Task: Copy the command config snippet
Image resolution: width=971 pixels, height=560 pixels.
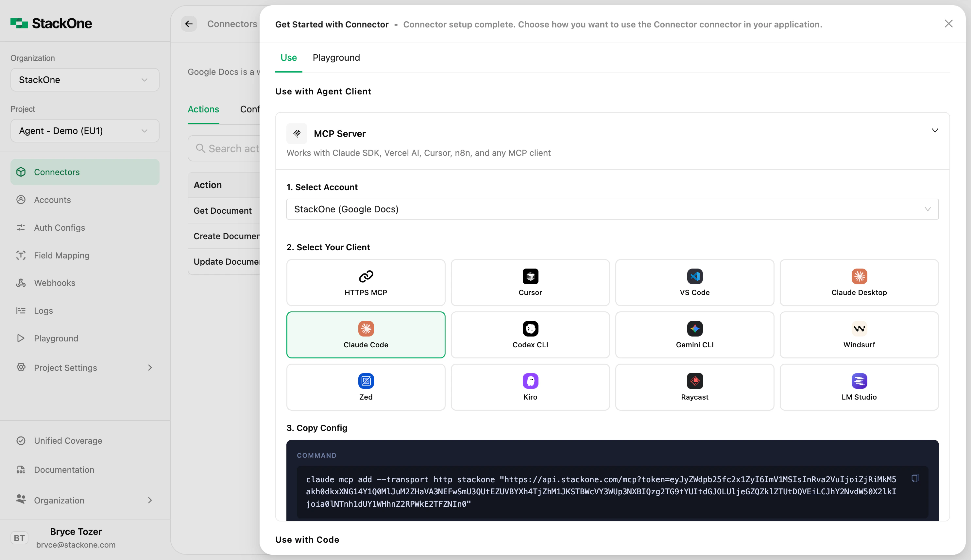Action: 915,478
